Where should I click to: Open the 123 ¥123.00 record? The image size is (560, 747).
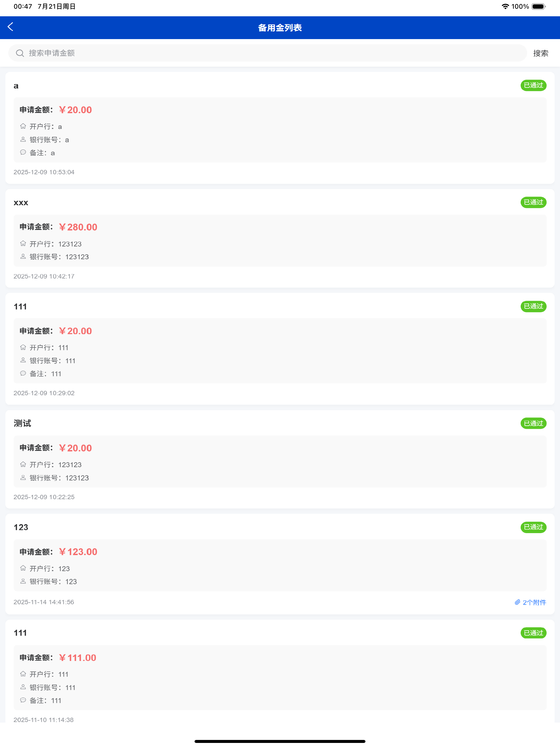tap(280, 564)
